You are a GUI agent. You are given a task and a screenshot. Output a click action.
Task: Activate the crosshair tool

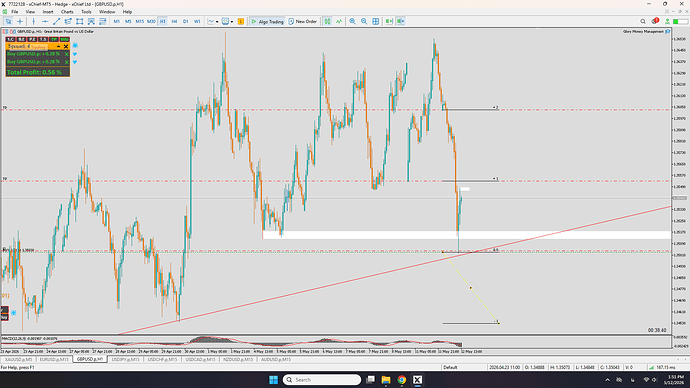point(20,21)
